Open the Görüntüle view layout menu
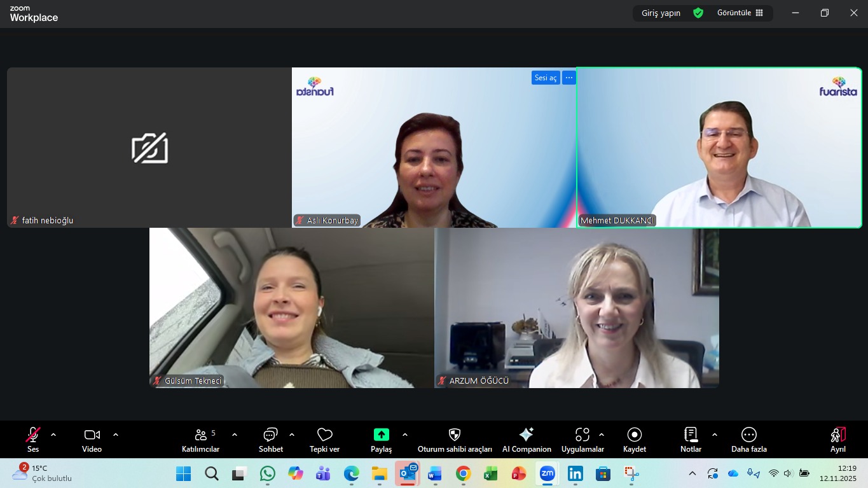Image resolution: width=868 pixels, height=488 pixels. [740, 13]
